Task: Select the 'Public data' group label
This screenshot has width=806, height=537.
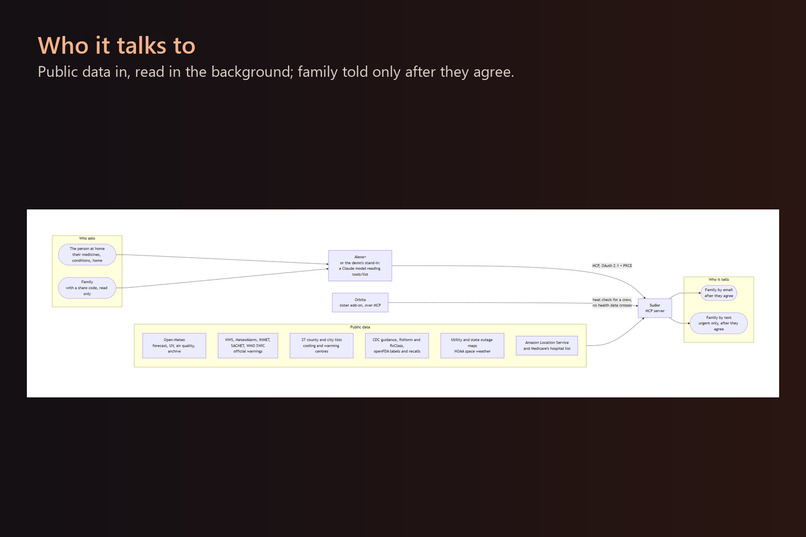Action: [360, 327]
